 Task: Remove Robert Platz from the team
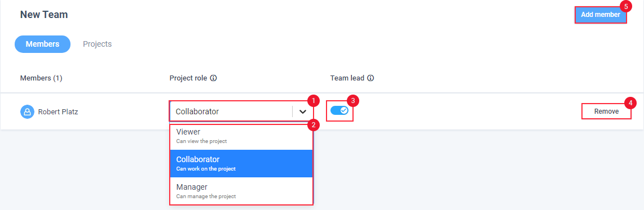(x=606, y=111)
